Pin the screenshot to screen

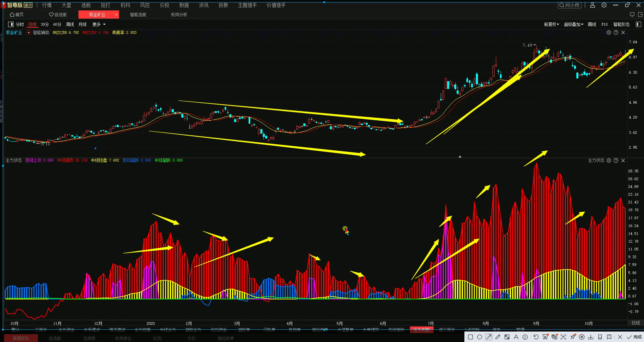pyautogui.click(x=573, y=337)
